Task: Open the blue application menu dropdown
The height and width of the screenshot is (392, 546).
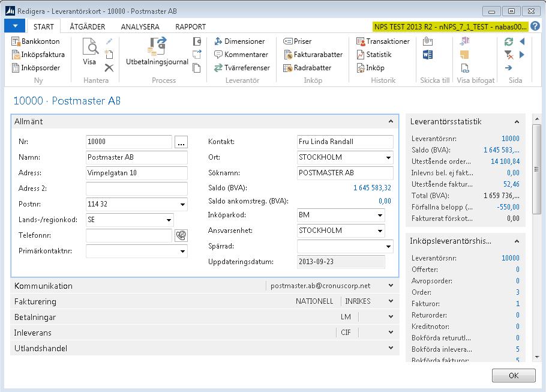Action: coord(14,26)
